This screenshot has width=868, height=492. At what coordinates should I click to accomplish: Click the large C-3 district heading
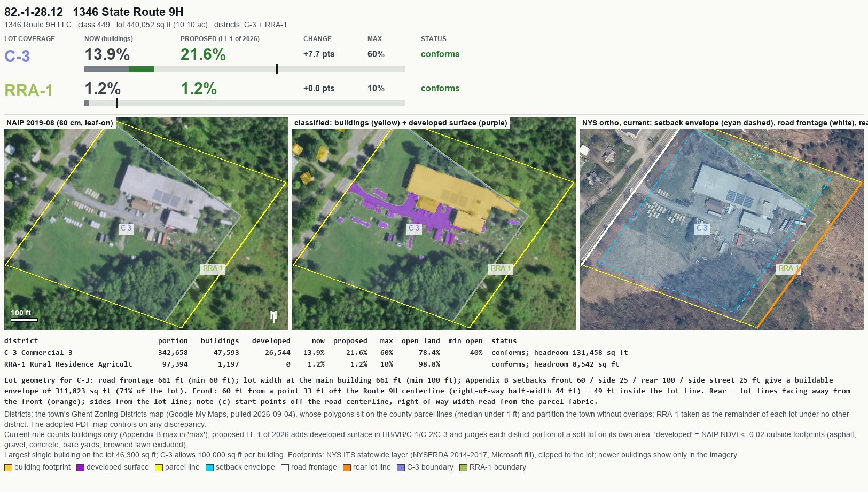(17, 56)
